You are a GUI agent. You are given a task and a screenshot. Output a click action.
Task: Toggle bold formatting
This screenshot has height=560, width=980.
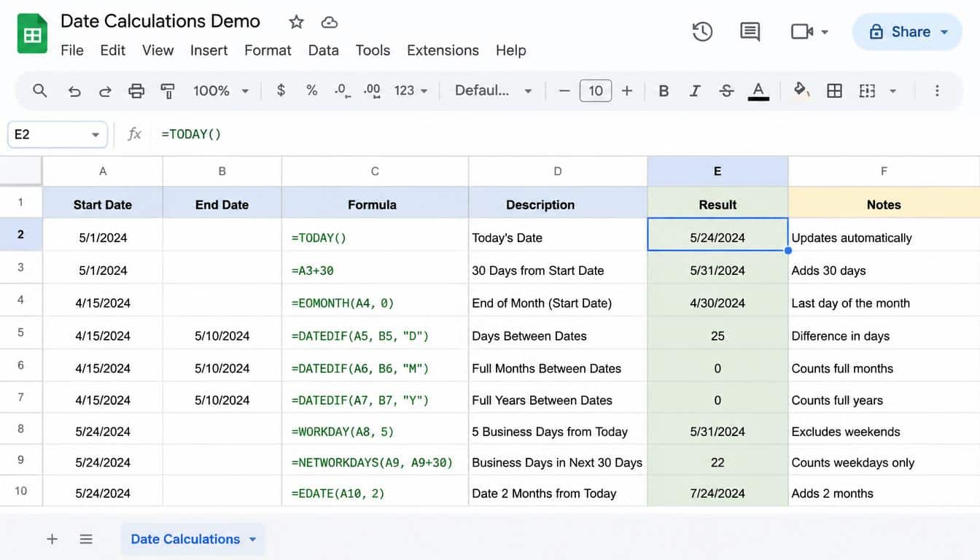[x=664, y=90]
